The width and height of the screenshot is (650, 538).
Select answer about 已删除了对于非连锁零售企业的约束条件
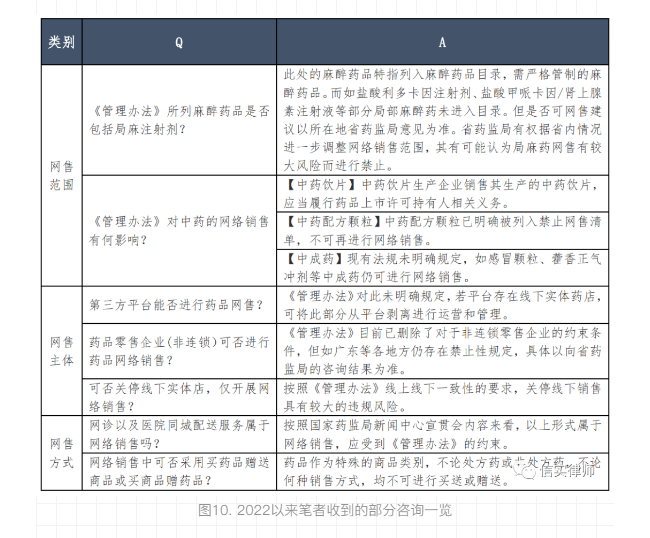click(x=442, y=351)
